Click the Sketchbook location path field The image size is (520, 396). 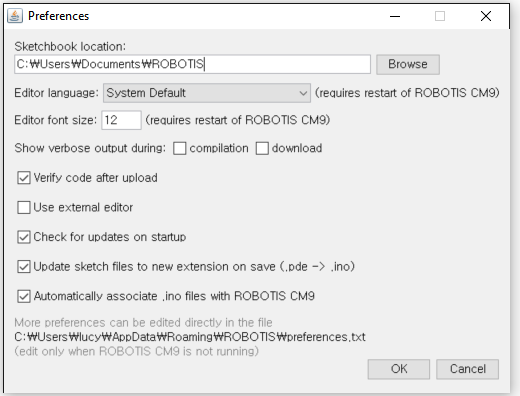(x=192, y=64)
